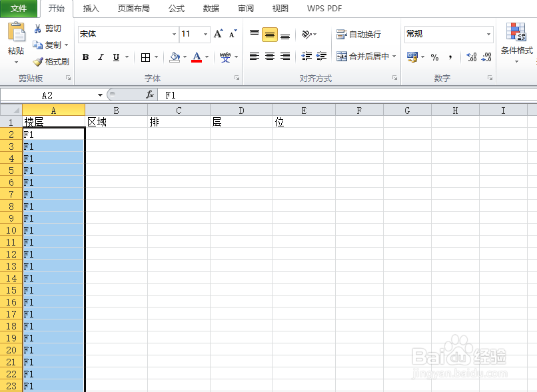Viewport: 537px width, 392px height.
Task: Toggle Underline formatting
Action: pyautogui.click(x=116, y=57)
